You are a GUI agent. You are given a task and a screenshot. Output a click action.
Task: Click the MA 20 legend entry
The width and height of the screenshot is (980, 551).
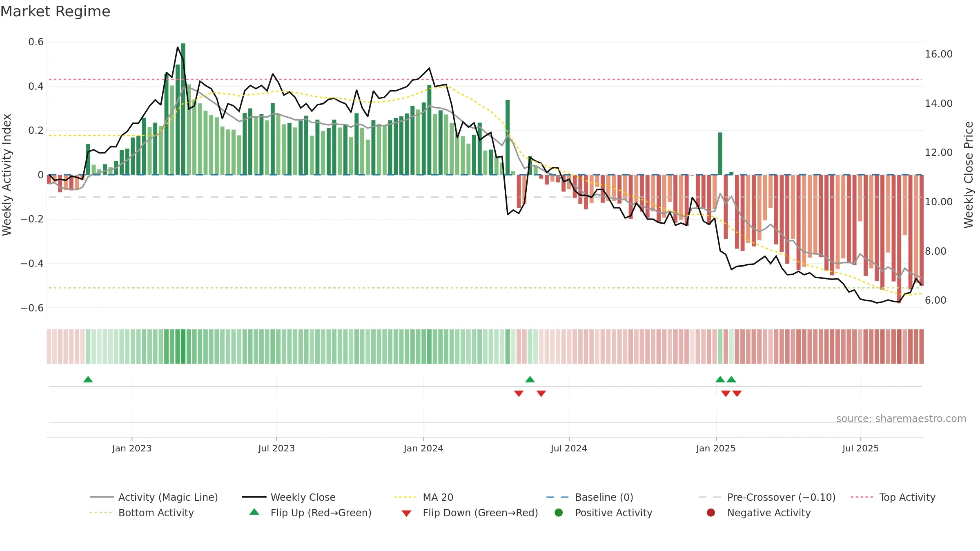click(424, 497)
